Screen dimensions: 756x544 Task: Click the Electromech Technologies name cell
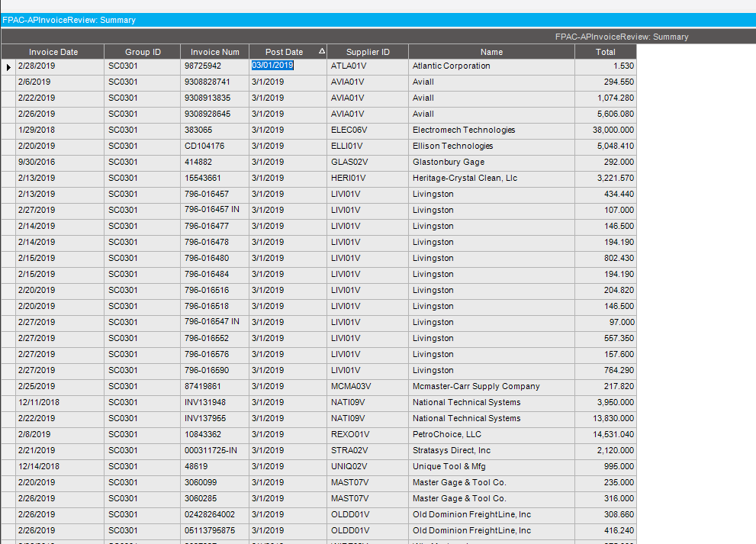(x=464, y=130)
